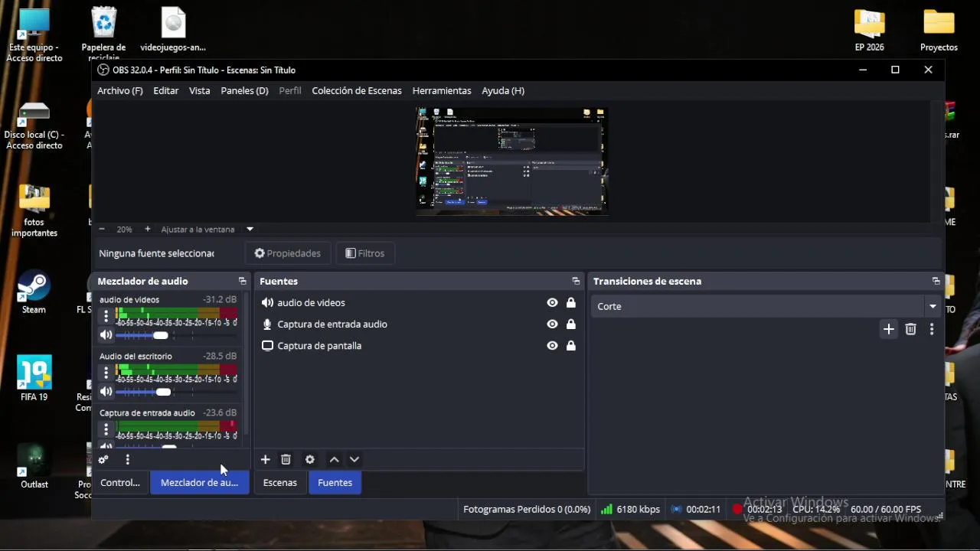
Task: Open options menu for Captura de entrada audio channel
Action: click(106, 429)
